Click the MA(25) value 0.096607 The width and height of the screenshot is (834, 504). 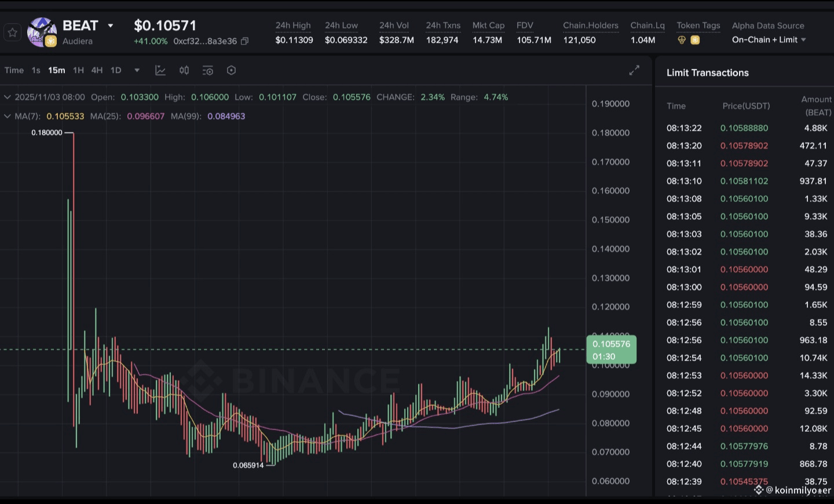pos(145,116)
